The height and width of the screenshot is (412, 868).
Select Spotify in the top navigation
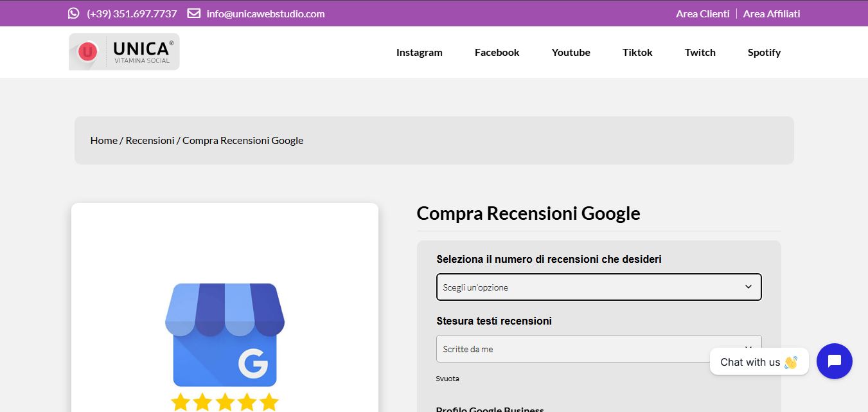click(764, 53)
